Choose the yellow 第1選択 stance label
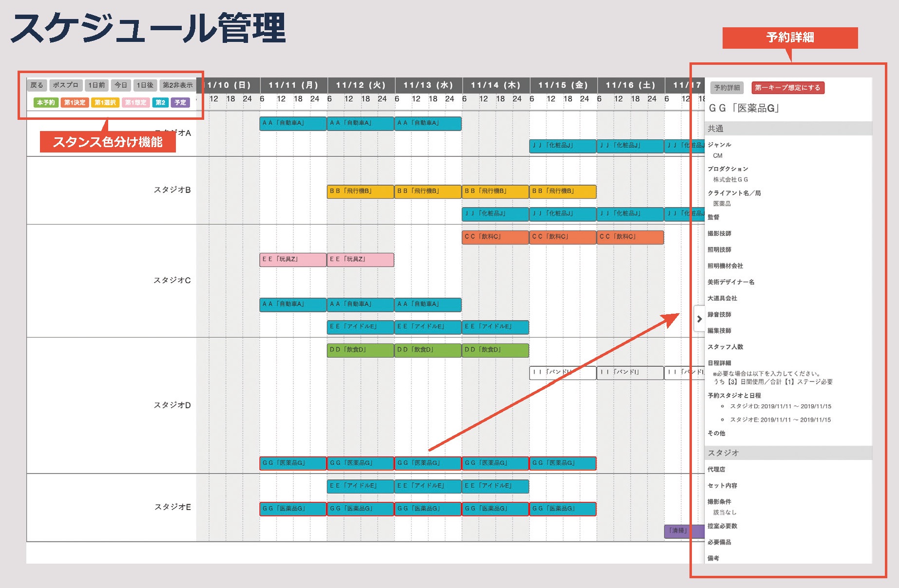The width and height of the screenshot is (899, 588). click(105, 103)
